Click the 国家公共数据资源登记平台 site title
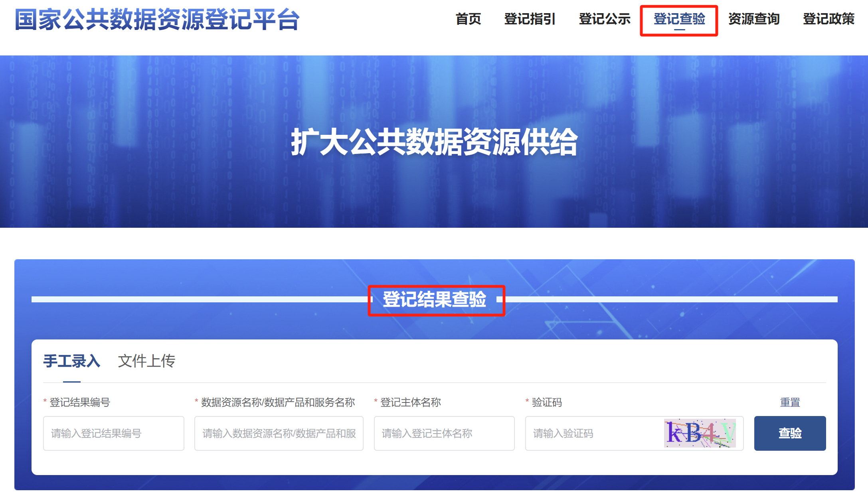This screenshot has width=868, height=495. (x=157, y=20)
